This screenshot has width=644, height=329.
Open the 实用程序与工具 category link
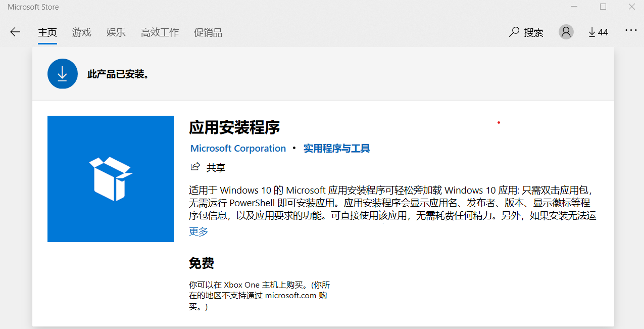coord(336,148)
